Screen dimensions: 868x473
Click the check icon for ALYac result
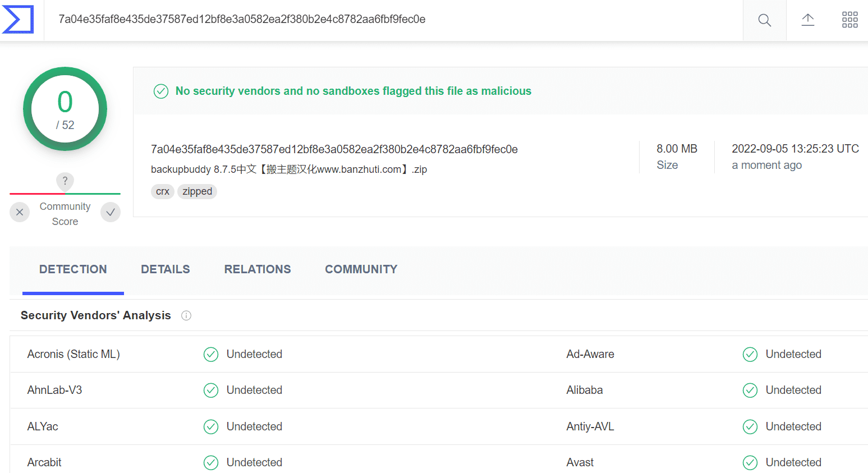(x=211, y=426)
